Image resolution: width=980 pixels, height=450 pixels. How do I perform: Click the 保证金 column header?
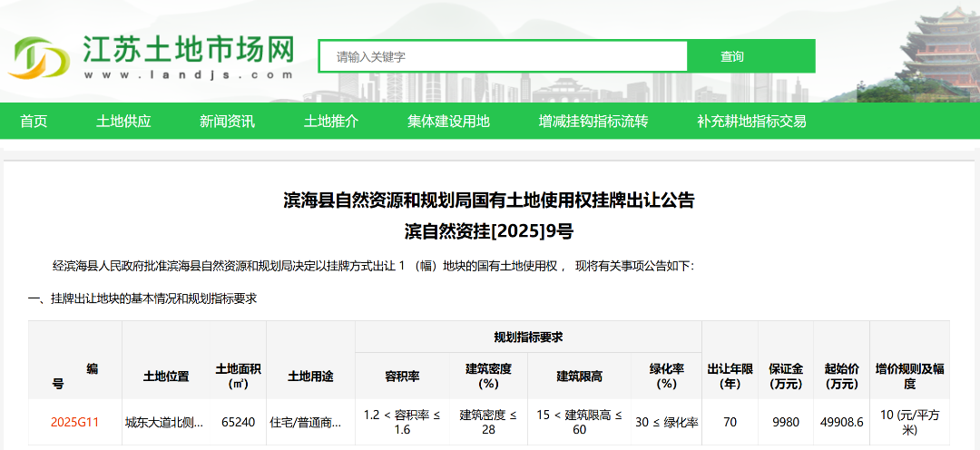[x=786, y=376]
